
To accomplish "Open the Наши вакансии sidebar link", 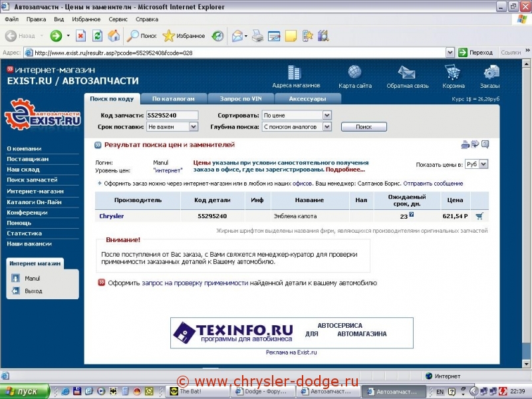I will coord(29,243).
